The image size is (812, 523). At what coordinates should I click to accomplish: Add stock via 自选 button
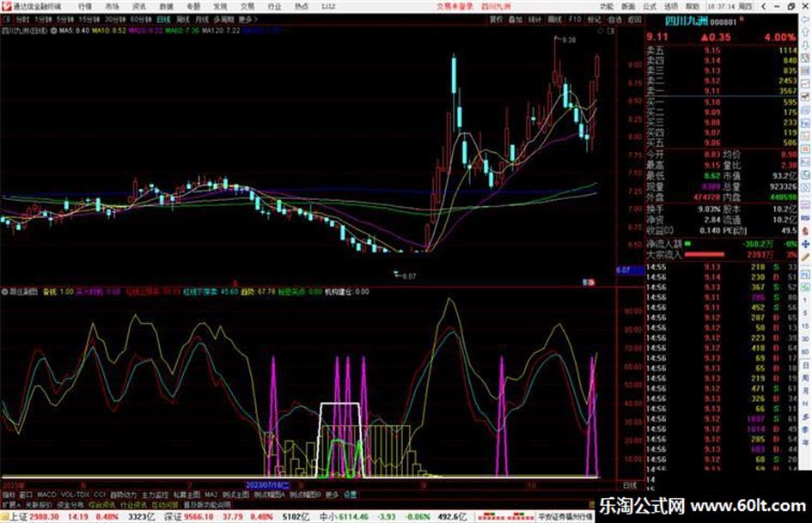pos(614,19)
